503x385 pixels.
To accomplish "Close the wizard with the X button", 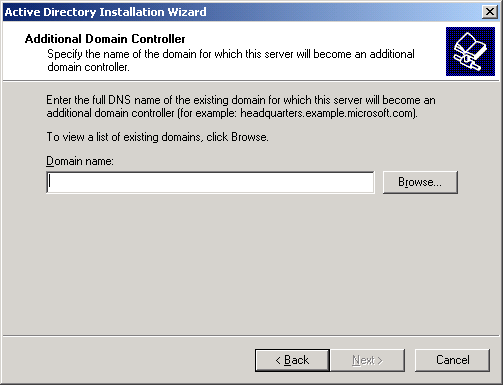I will (490, 12).
